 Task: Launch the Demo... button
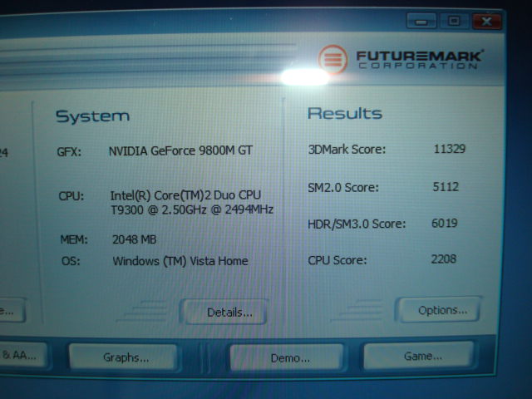pyautogui.click(x=287, y=357)
